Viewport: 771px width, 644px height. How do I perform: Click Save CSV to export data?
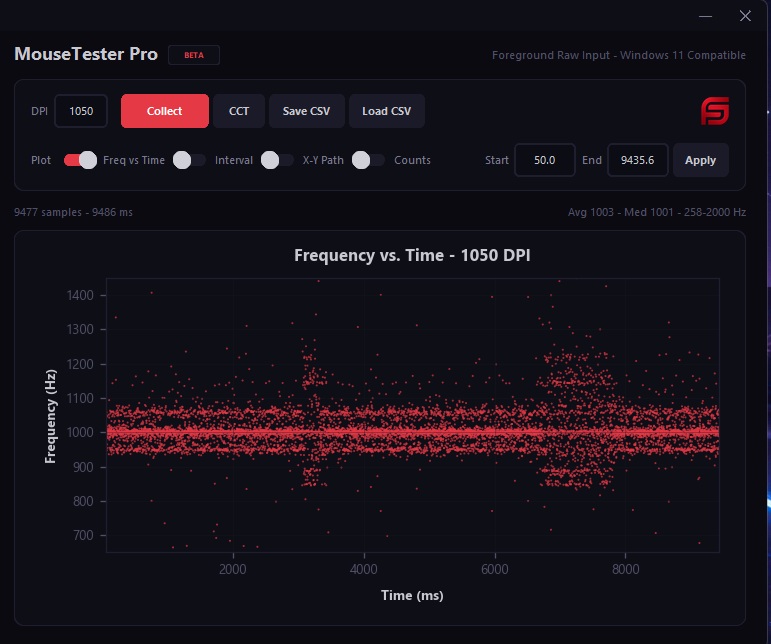click(x=306, y=111)
